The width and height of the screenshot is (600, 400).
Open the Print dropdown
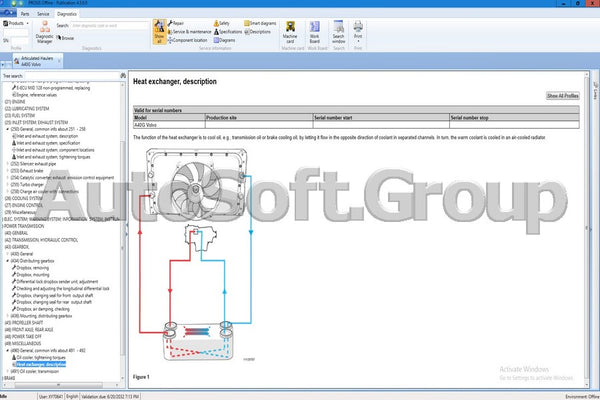click(358, 32)
